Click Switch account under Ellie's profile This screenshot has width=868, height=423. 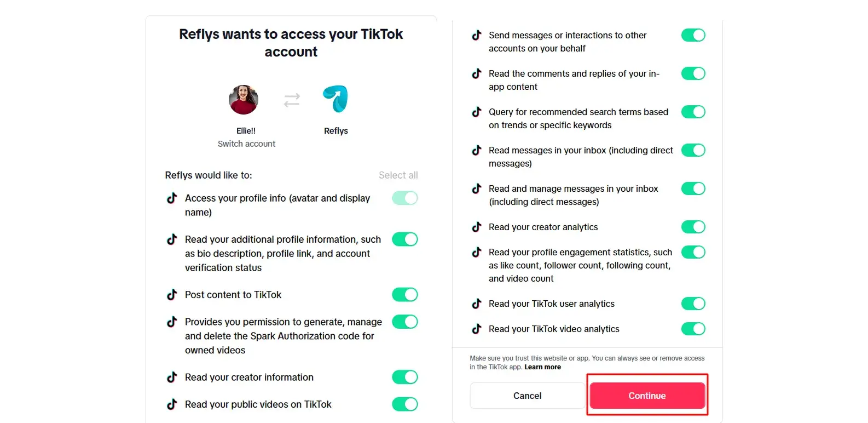click(246, 144)
